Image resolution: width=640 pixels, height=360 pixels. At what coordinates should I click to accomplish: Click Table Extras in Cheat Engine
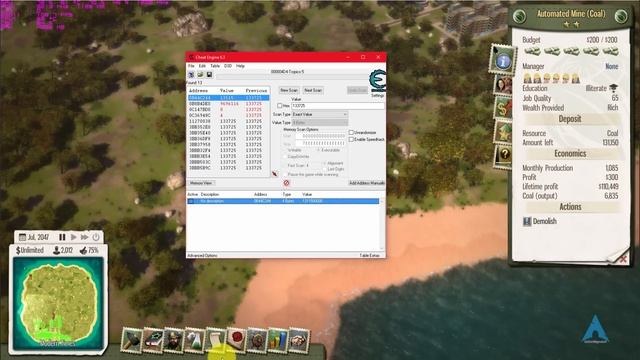point(370,256)
